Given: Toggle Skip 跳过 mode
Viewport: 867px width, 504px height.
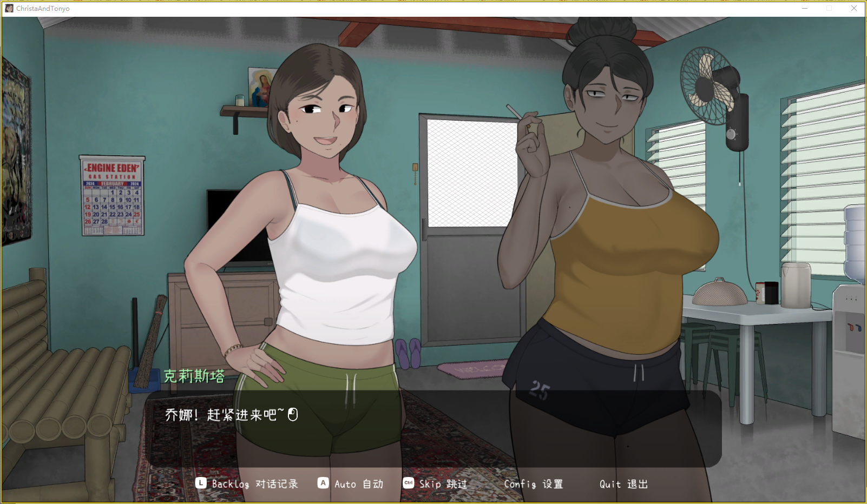Looking at the screenshot, I should [x=443, y=484].
